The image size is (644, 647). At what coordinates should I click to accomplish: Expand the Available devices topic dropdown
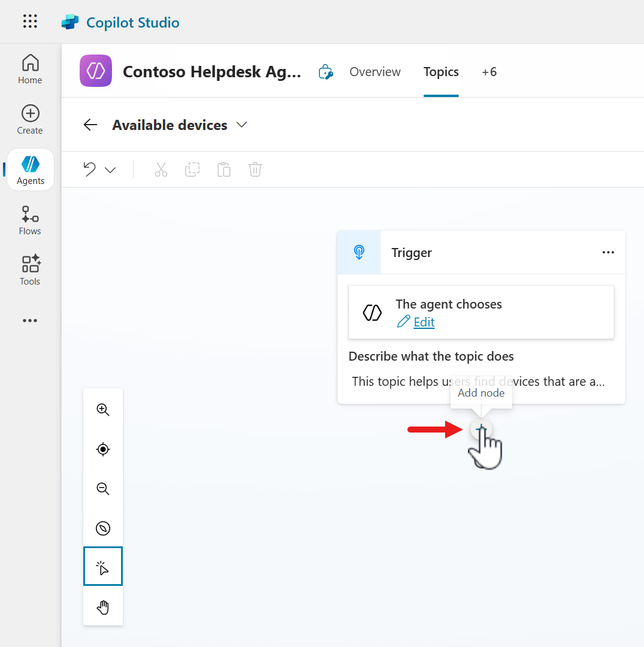tap(241, 125)
